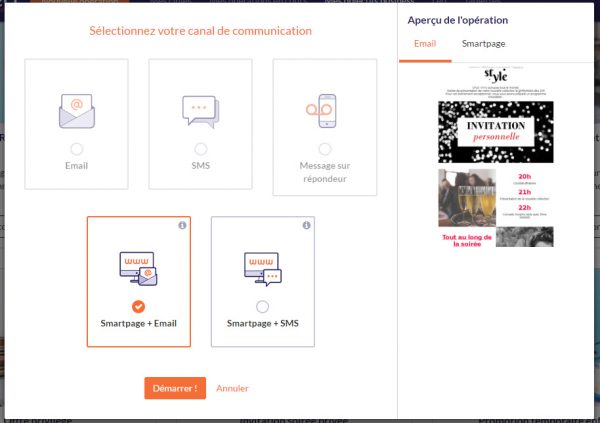Select the SMS radio button
Image resolution: width=600 pixels, height=423 pixels.
[x=201, y=149]
